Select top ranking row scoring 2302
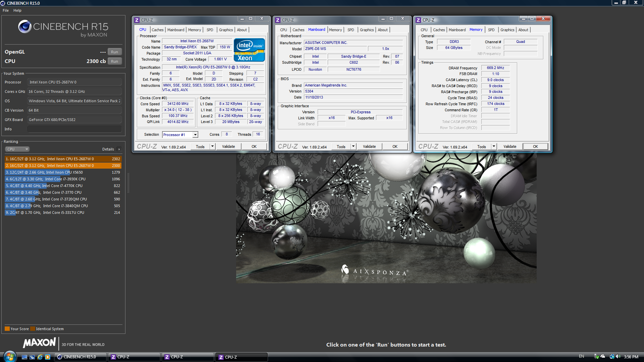The image size is (644, 362). tap(63, 159)
